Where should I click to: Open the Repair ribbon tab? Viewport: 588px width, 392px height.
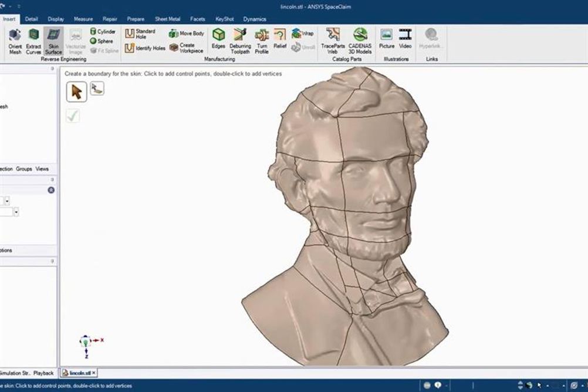pos(110,19)
